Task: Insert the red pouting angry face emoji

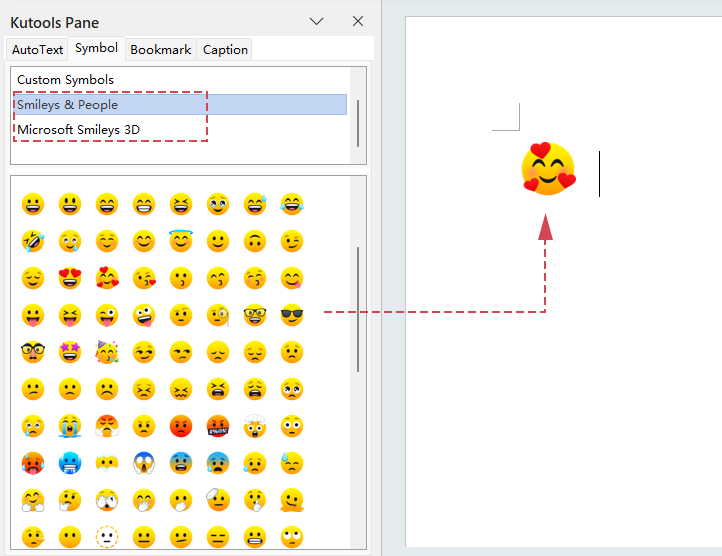Action: (x=181, y=426)
